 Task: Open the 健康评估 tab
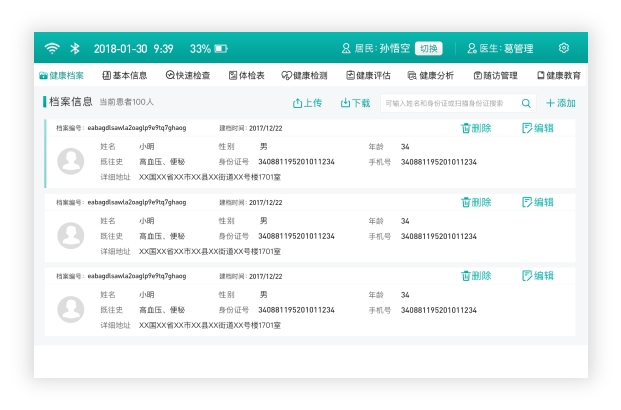pos(368,75)
